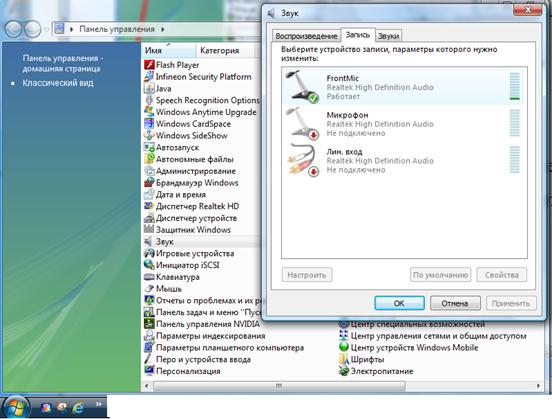Click the Мышь icon

point(149,288)
